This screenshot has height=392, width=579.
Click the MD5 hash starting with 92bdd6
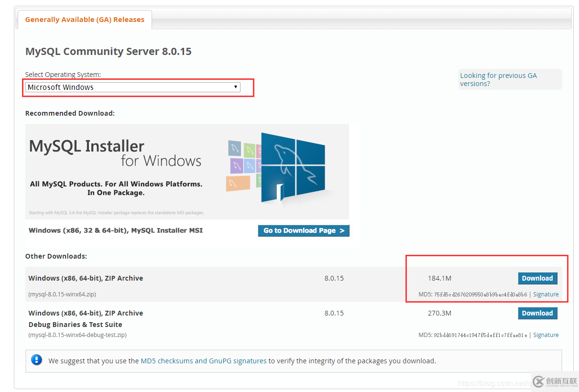tap(481, 335)
